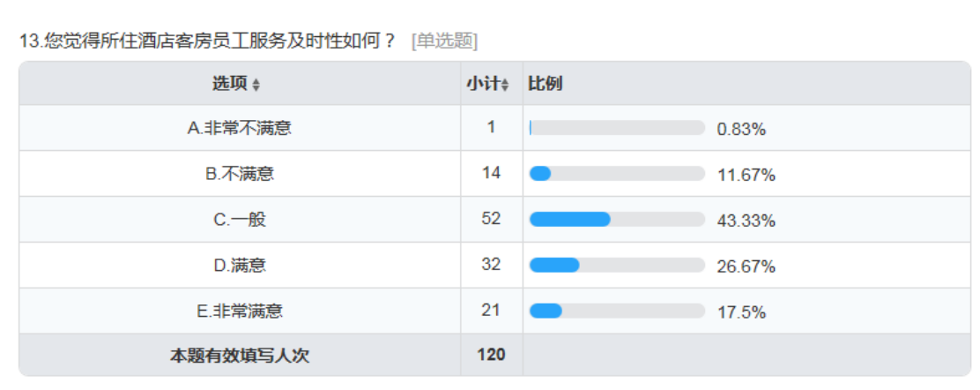This screenshot has width=980, height=390.
Task: Sort by 选项 column arrow icon
Action: (x=255, y=86)
